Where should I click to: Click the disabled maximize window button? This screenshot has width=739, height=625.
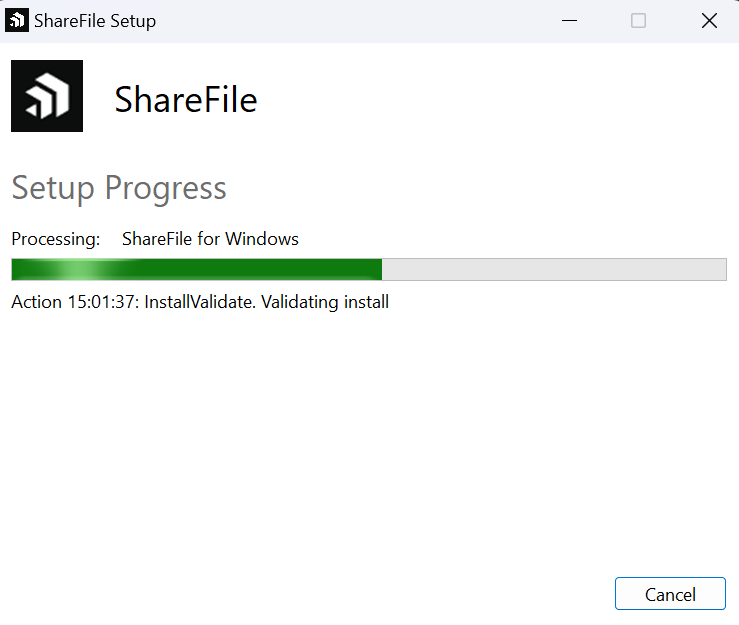[638, 21]
